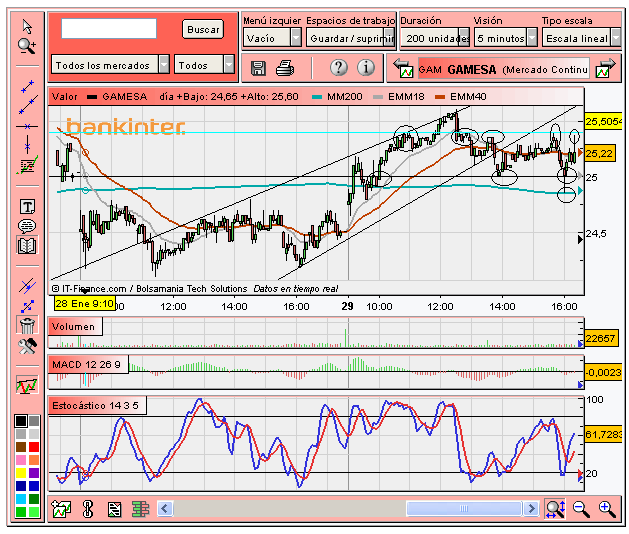Select the purple color swatch
The image size is (629, 534).
34,473
